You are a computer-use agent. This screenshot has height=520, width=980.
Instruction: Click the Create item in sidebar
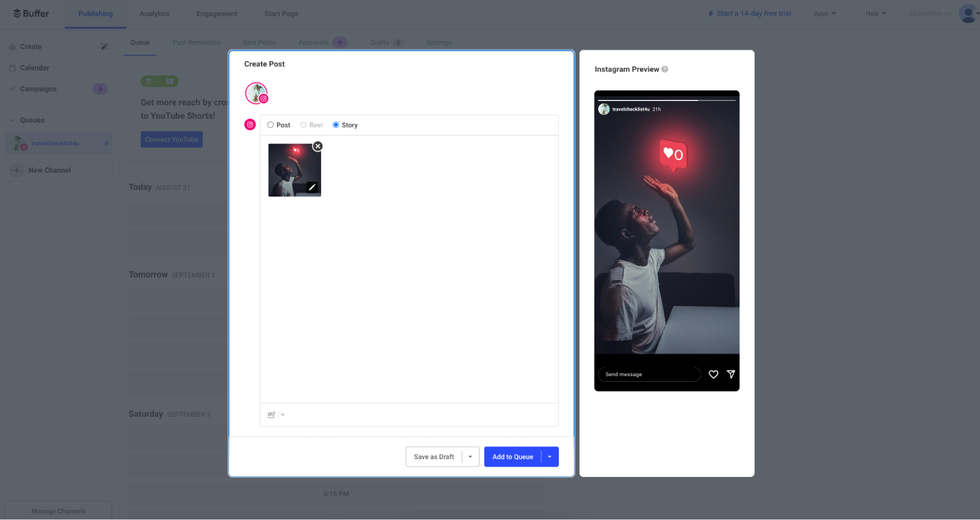30,47
